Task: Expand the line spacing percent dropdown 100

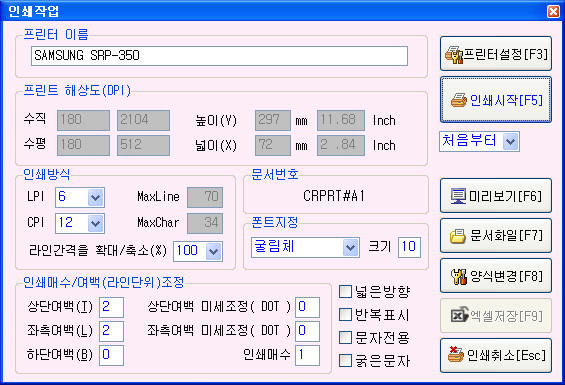Action: click(214, 252)
